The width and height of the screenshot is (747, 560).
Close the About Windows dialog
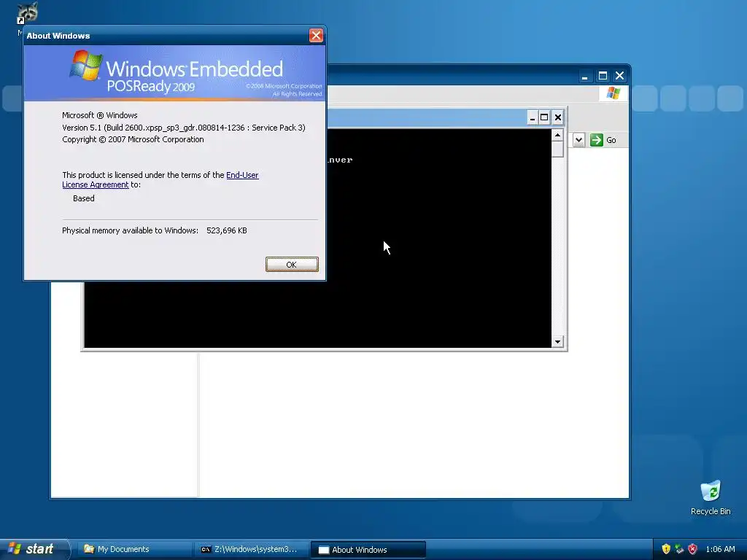click(x=316, y=35)
